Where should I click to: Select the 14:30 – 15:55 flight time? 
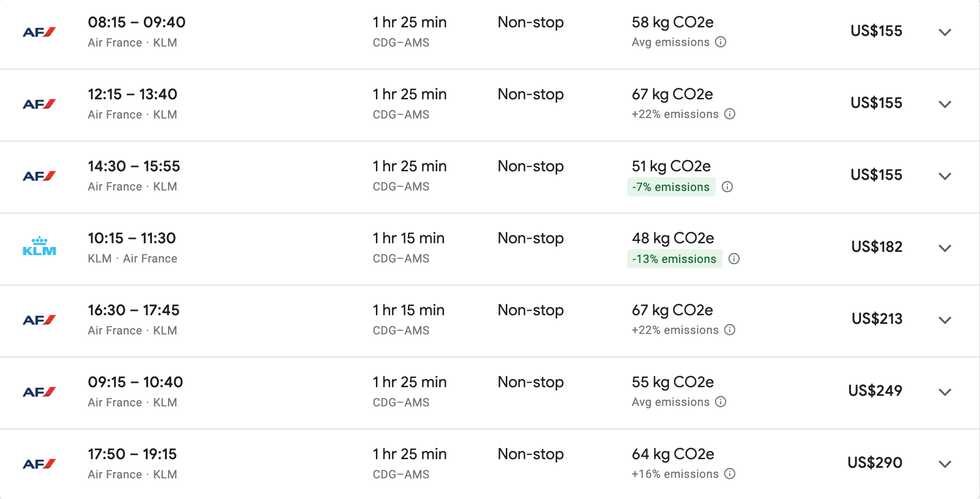coord(134,166)
